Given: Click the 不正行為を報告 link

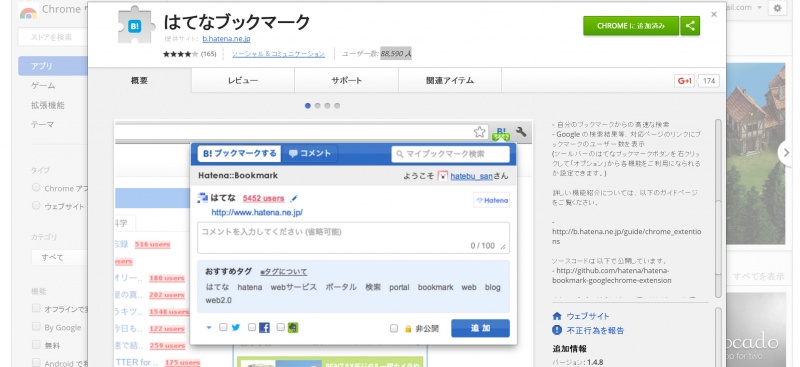Looking at the screenshot, I should pyautogui.click(x=595, y=330).
